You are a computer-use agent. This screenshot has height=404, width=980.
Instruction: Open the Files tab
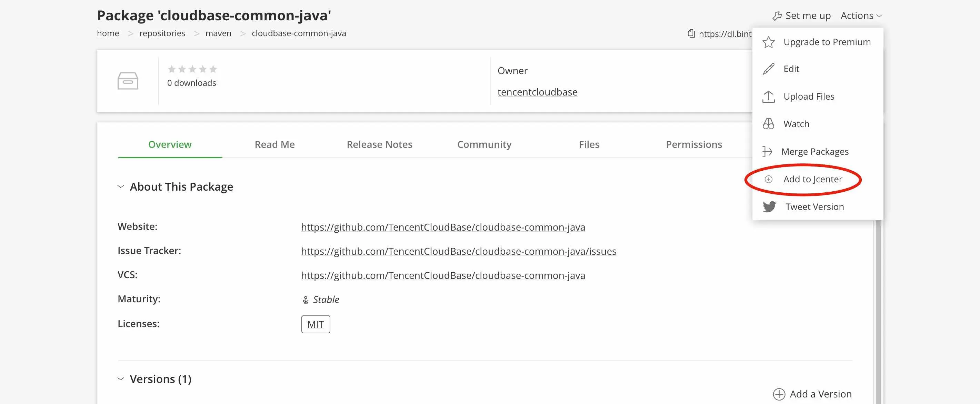pyautogui.click(x=589, y=144)
